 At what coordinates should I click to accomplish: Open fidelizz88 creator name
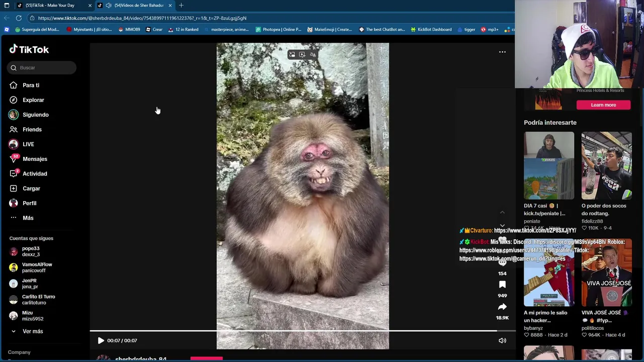[592, 221]
